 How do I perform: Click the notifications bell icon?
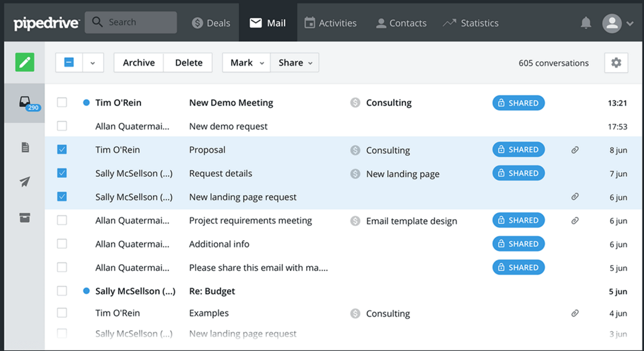tap(586, 23)
